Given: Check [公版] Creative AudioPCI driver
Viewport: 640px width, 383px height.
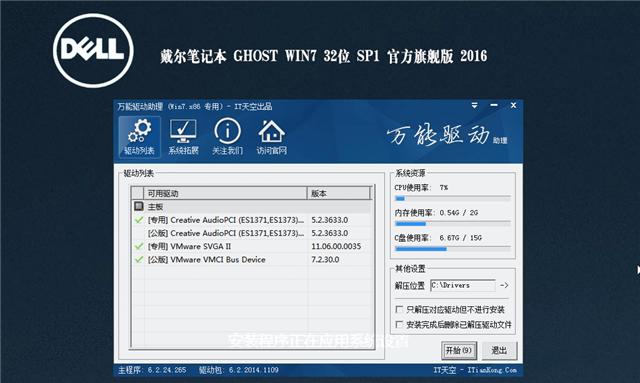Looking at the screenshot, I should pyautogui.click(x=139, y=233).
